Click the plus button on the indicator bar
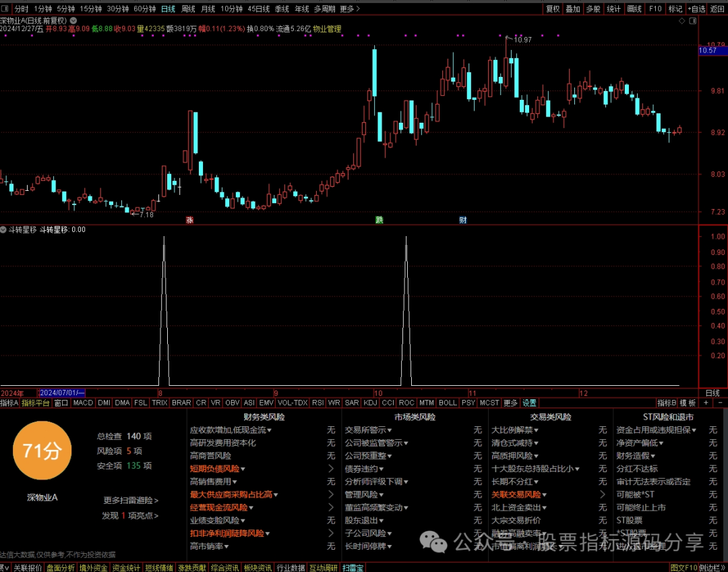Screen dimensions: 728x572 coord(706,403)
